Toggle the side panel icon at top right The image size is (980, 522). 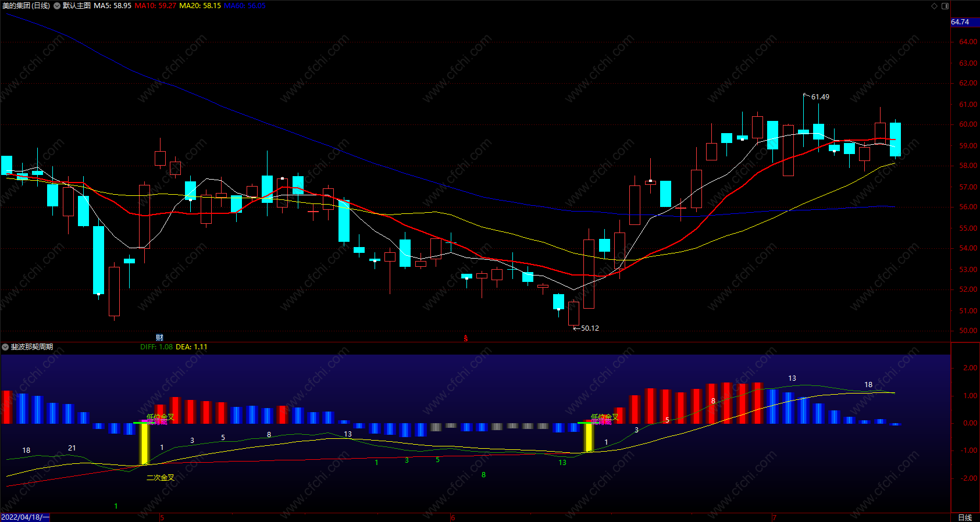point(945,6)
